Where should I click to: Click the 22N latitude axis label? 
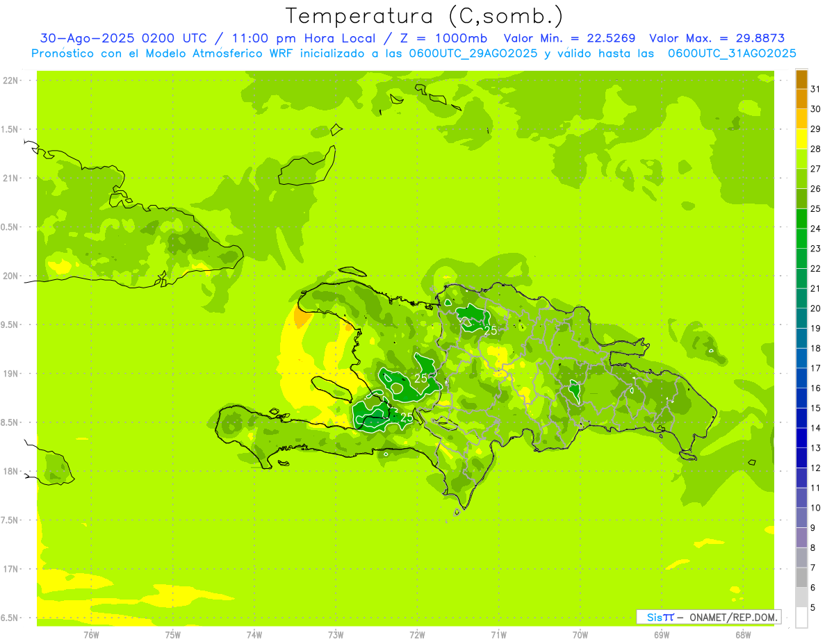[x=10, y=81]
